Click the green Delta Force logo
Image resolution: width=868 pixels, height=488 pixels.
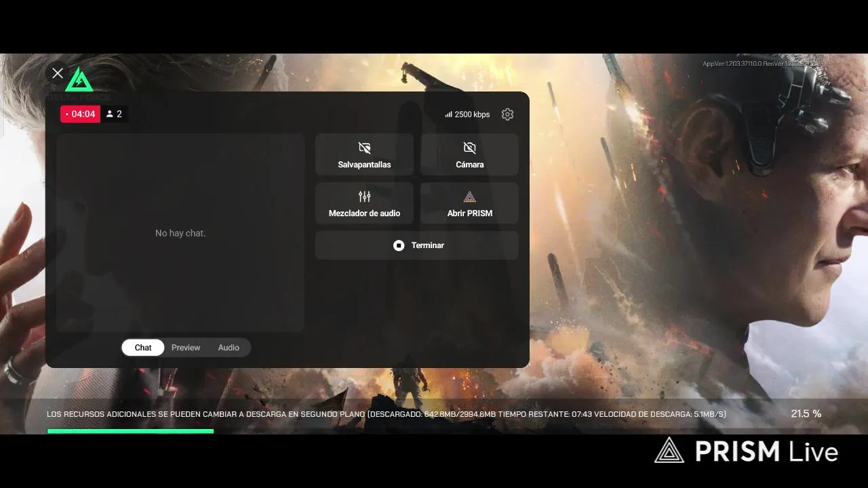pyautogui.click(x=79, y=80)
